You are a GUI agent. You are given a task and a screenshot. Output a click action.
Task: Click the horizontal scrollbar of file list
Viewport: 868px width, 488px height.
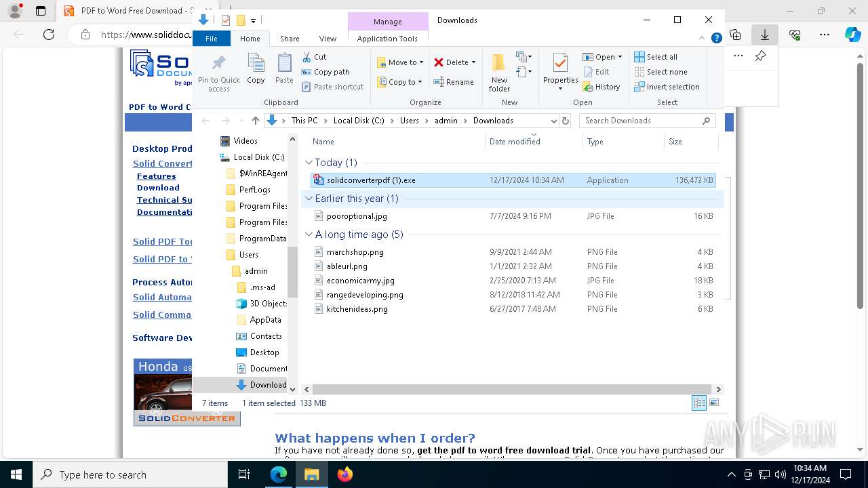[x=512, y=389]
